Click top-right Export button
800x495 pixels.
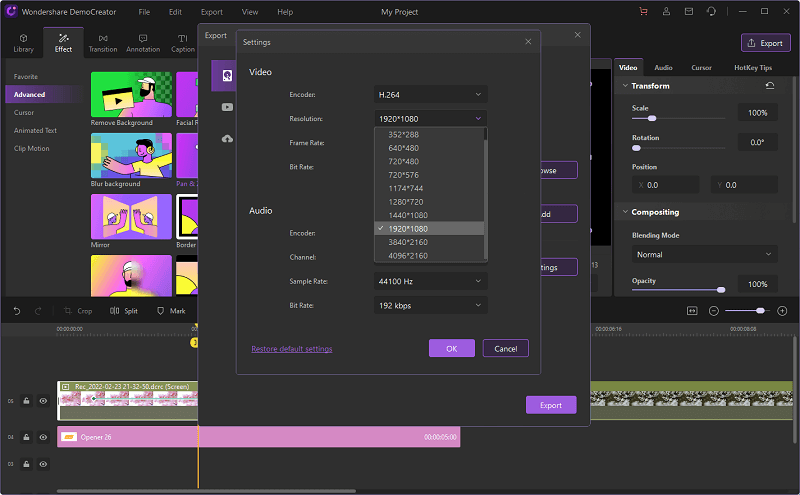tap(765, 43)
